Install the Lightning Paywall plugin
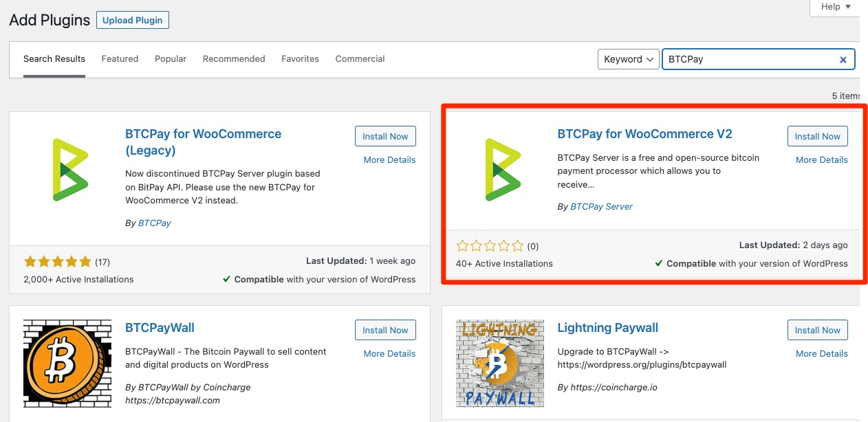Viewport: 868px width, 422px height. click(817, 330)
